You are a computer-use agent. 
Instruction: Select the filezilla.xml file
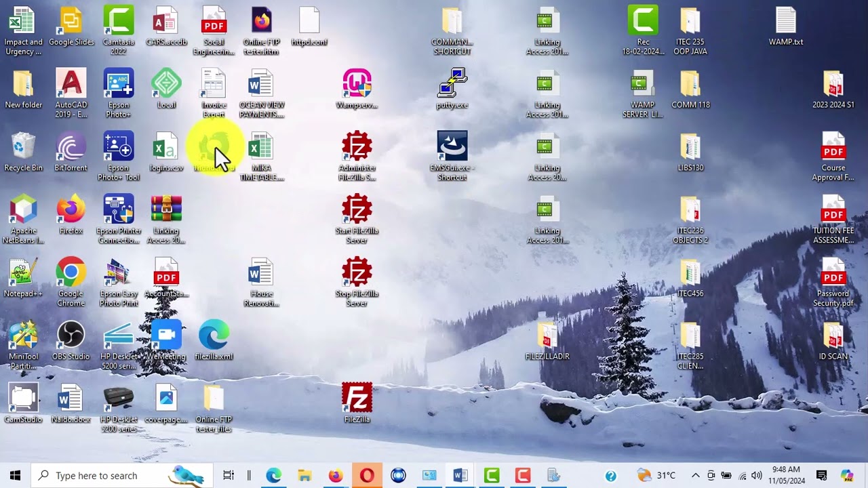point(214,342)
